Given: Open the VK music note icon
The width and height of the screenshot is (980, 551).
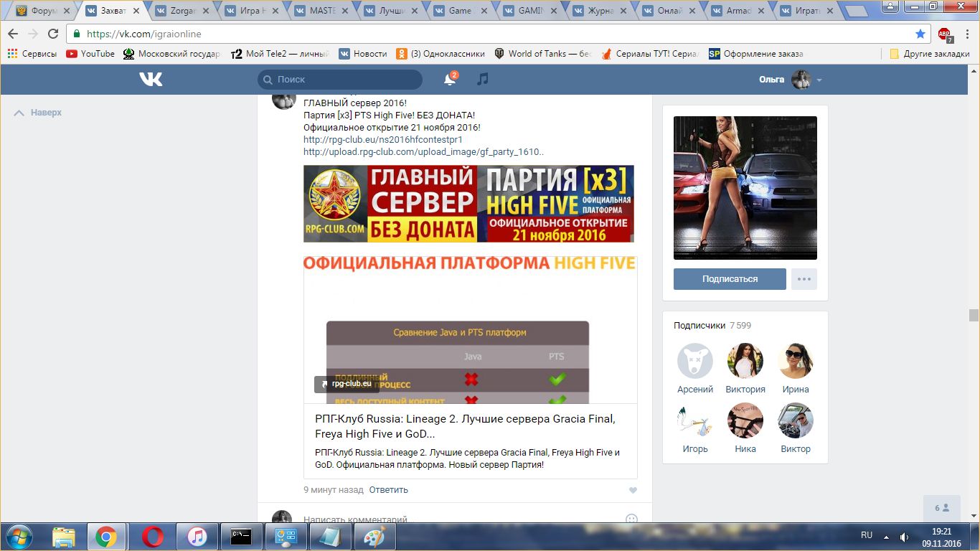Looking at the screenshot, I should [x=483, y=79].
